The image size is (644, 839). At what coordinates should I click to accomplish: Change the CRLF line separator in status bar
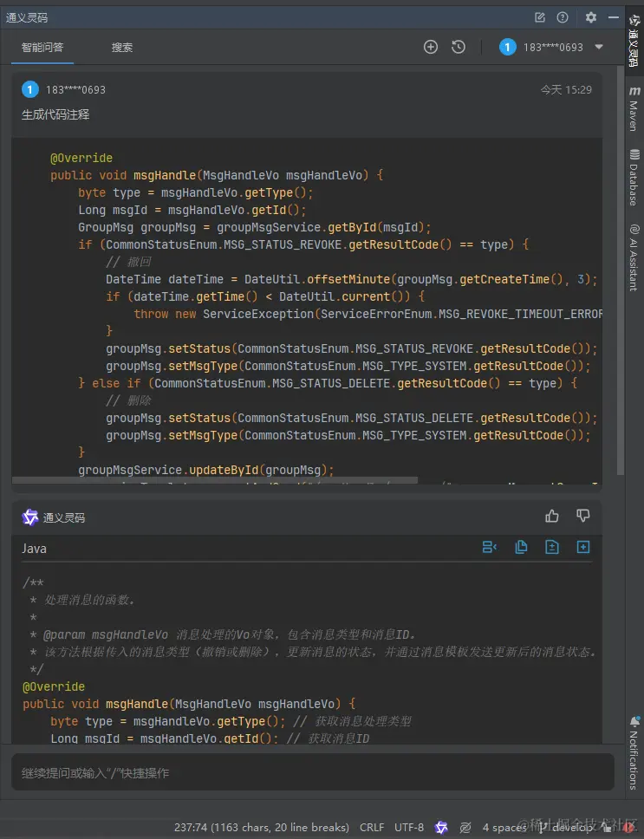(x=372, y=827)
